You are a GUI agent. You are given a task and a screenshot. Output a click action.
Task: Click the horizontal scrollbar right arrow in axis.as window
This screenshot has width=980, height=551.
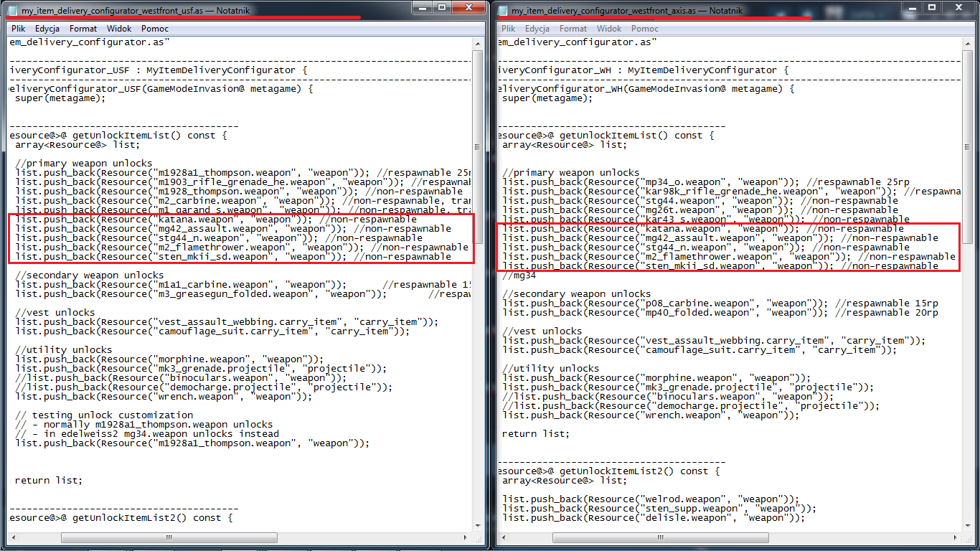956,537
